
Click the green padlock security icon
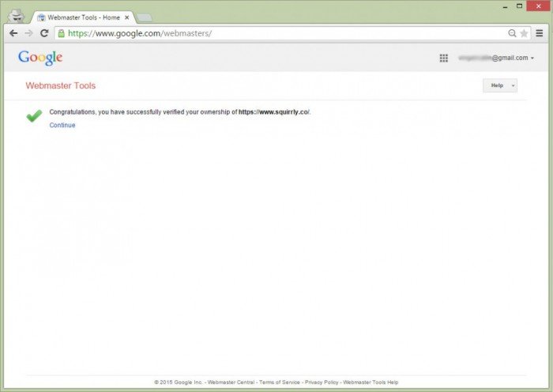(62, 33)
